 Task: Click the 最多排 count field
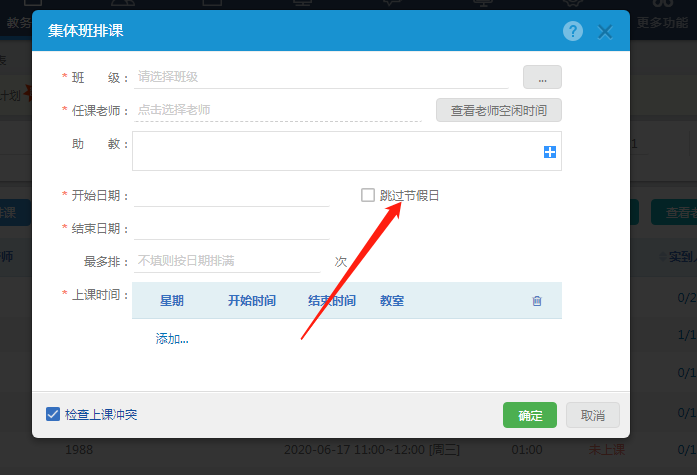[227, 261]
